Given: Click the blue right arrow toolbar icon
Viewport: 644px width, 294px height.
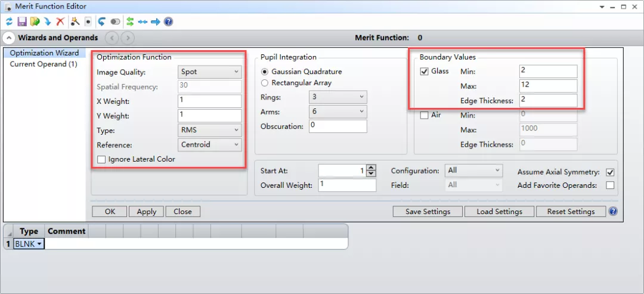Looking at the screenshot, I should [x=156, y=21].
